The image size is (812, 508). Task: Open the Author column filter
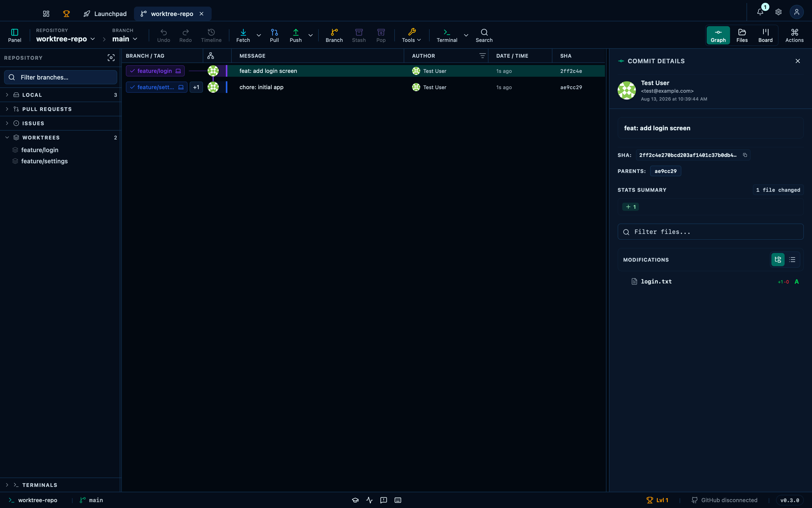click(x=482, y=56)
